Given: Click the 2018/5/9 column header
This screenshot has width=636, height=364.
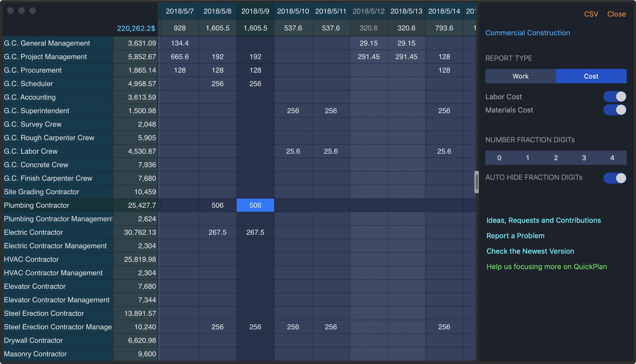Looking at the screenshot, I should [x=255, y=11].
